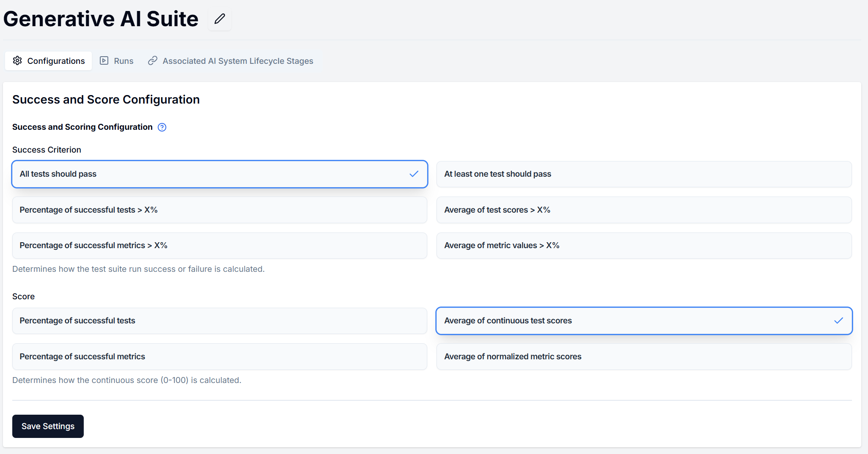
Task: Click the checkmark on All tests should pass
Action: tap(413, 174)
